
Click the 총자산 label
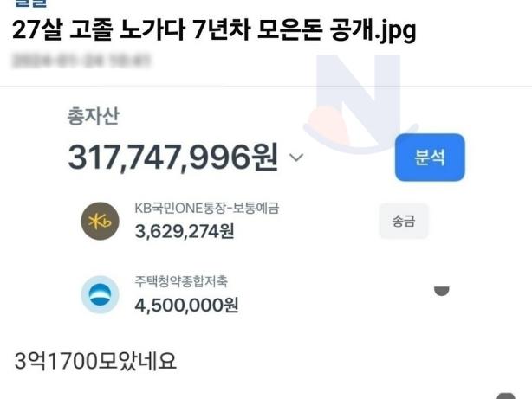coord(94,116)
